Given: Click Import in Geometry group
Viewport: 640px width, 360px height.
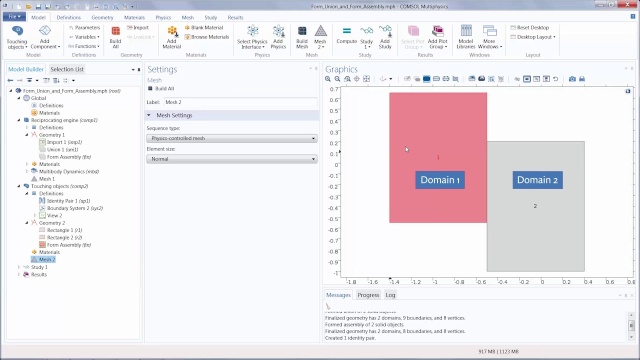Looking at the screenshot, I should coord(138,27).
